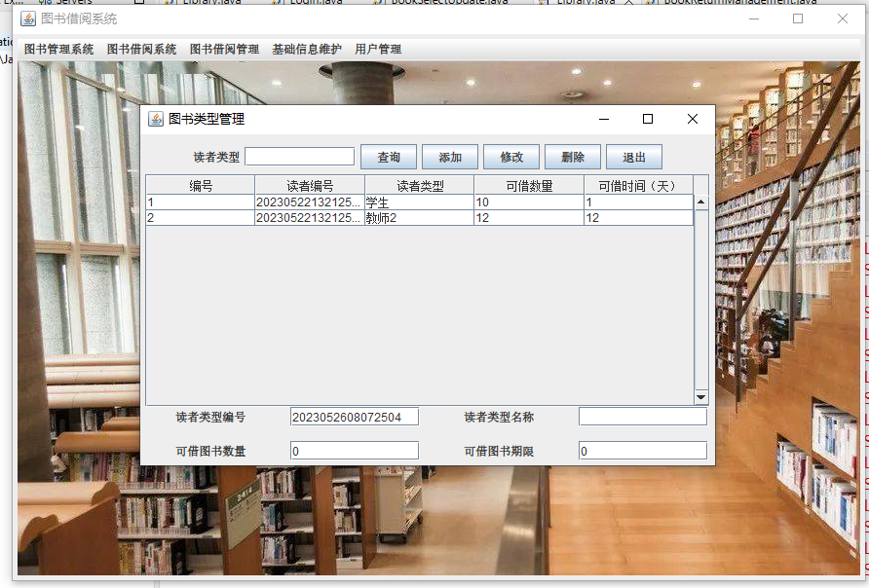Click the 删除 button

coord(573,158)
